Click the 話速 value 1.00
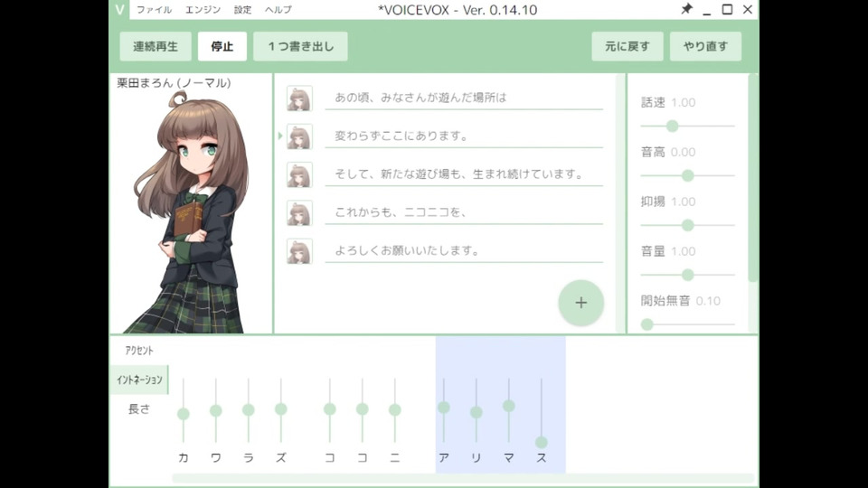Image resolution: width=868 pixels, height=488 pixels. click(684, 102)
